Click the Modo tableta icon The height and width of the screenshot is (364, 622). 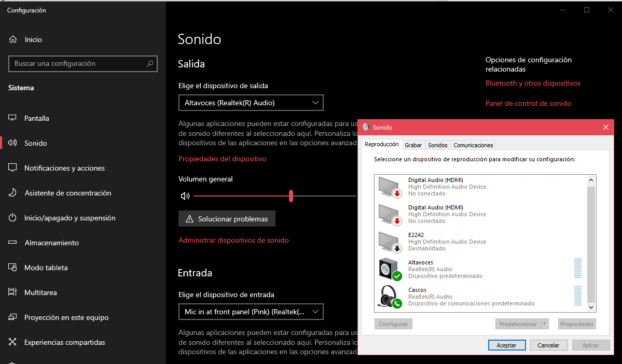pos(12,267)
